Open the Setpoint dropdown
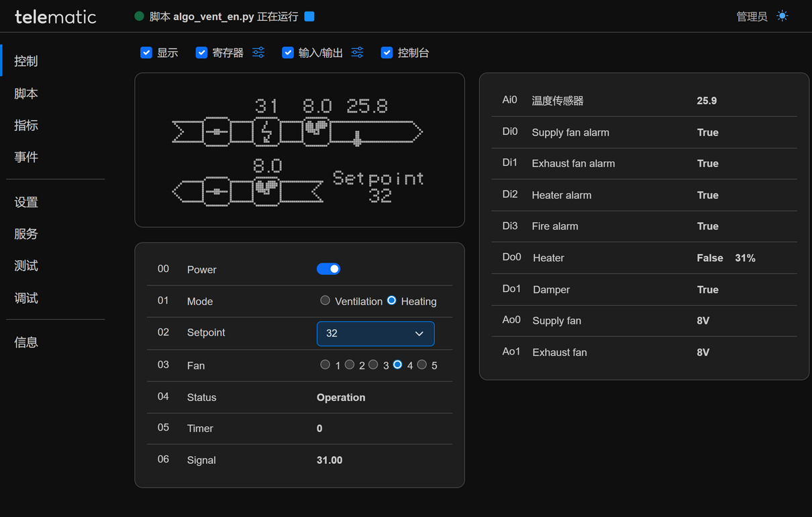The image size is (812, 517). point(375,334)
